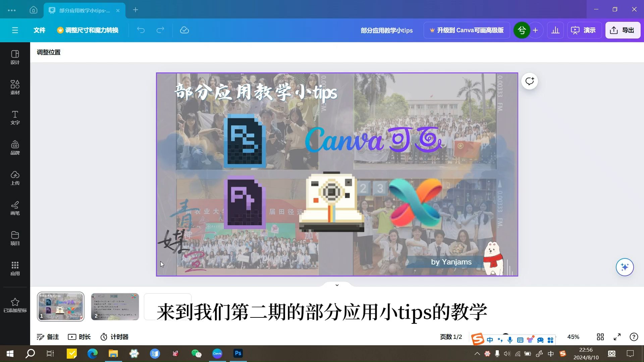This screenshot has width=644, height=362.
Task: Open Windows search in taskbar
Action: click(x=30, y=354)
